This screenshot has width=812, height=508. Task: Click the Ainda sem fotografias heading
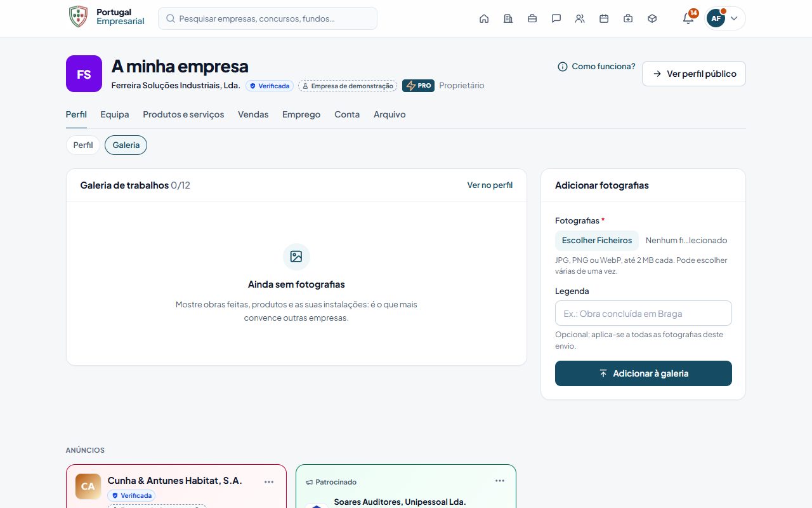tap(296, 284)
